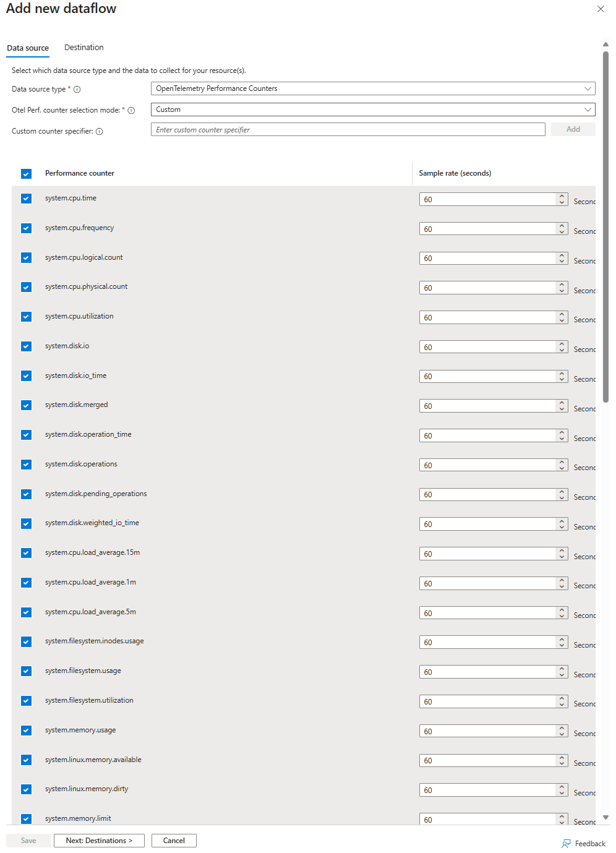
Task: Uncheck the system.cpu.frequency counter
Action: 26,228
